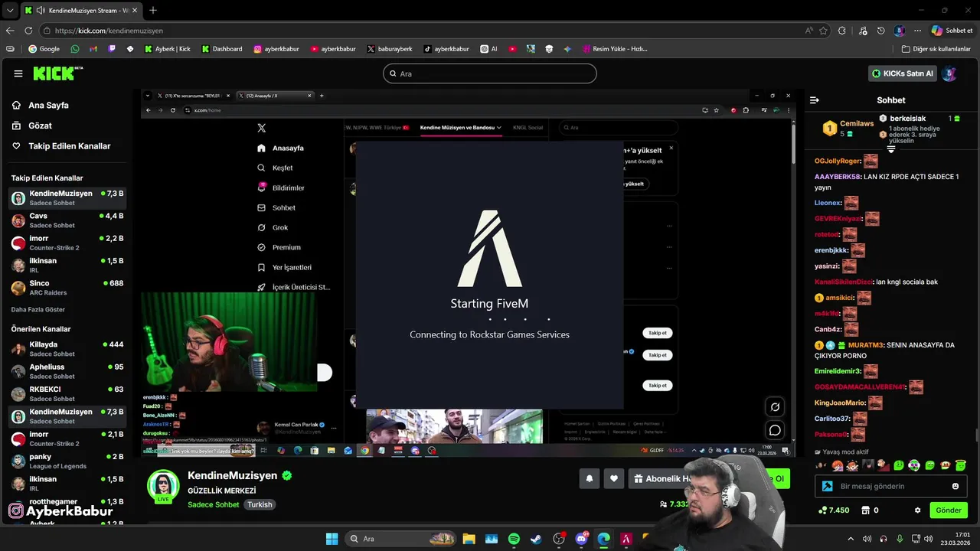Open chat settings gear icon
The height and width of the screenshot is (551, 980).
click(918, 510)
